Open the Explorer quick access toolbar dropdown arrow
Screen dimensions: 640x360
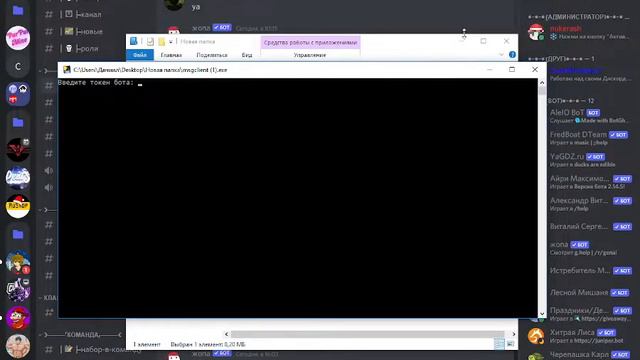171,42
